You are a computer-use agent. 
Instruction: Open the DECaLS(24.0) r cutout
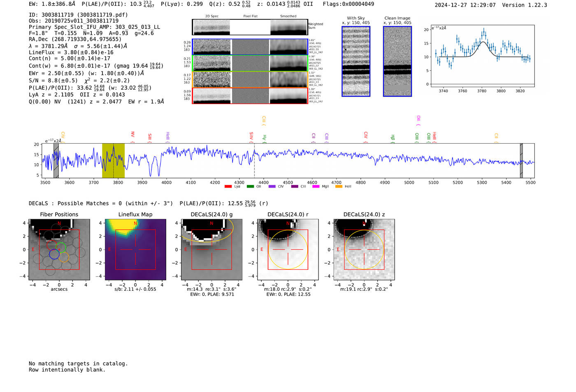(x=288, y=249)
